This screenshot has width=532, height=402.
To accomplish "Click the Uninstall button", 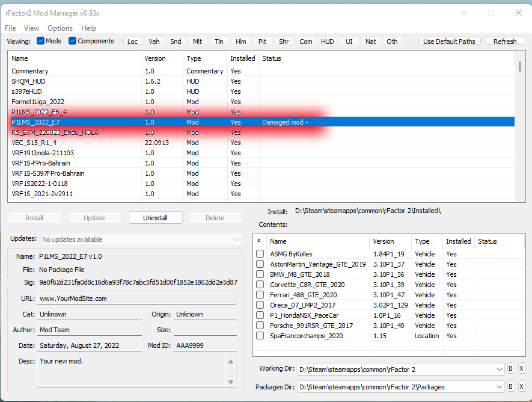I will click(155, 218).
